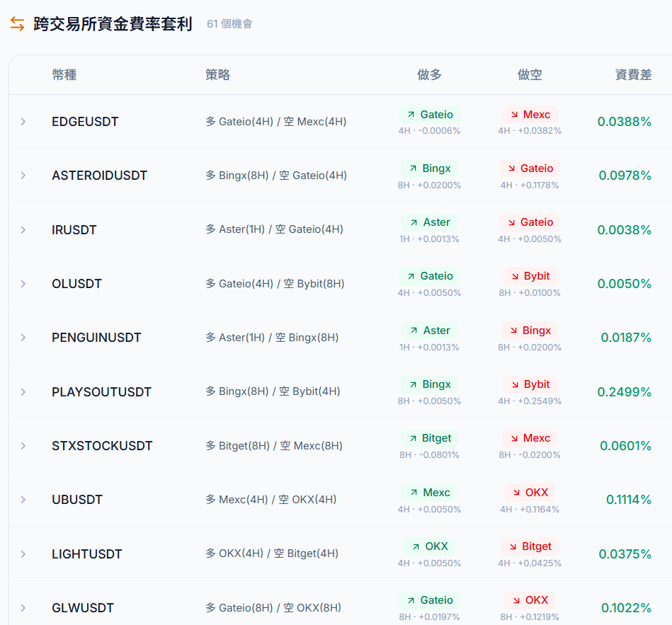
Task: Click strategy text 多 Gateio(4H) / 空 Mexc(4H)
Action: [x=276, y=122]
